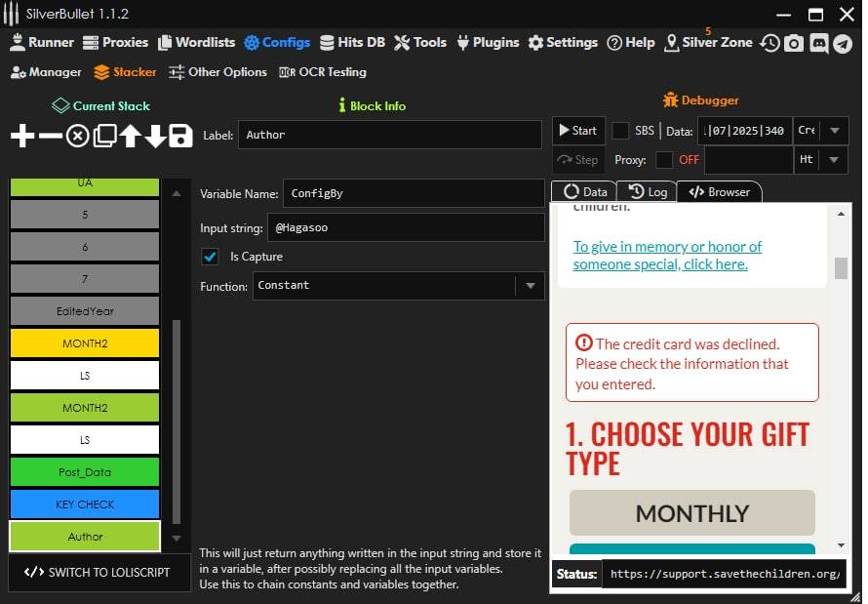This screenshot has width=868, height=604.
Task: Show the debugger Log tab
Action: [648, 192]
